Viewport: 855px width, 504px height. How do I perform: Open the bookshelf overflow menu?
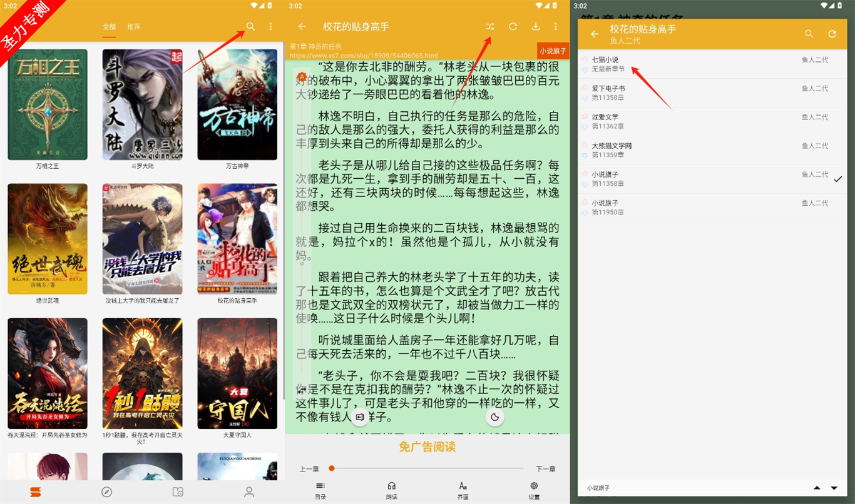(x=270, y=26)
